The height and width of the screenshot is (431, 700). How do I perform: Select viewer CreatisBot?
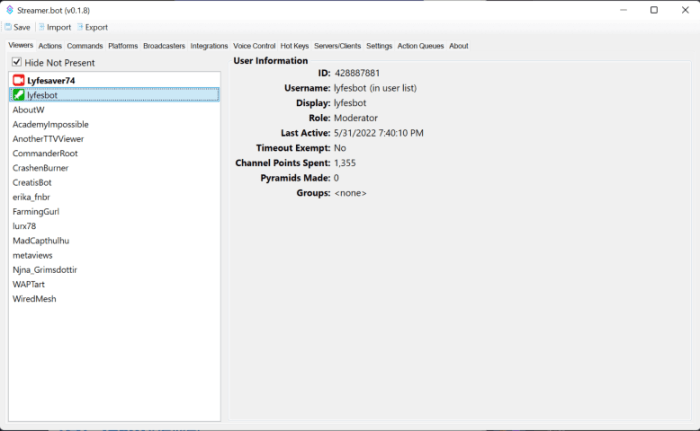114,182
